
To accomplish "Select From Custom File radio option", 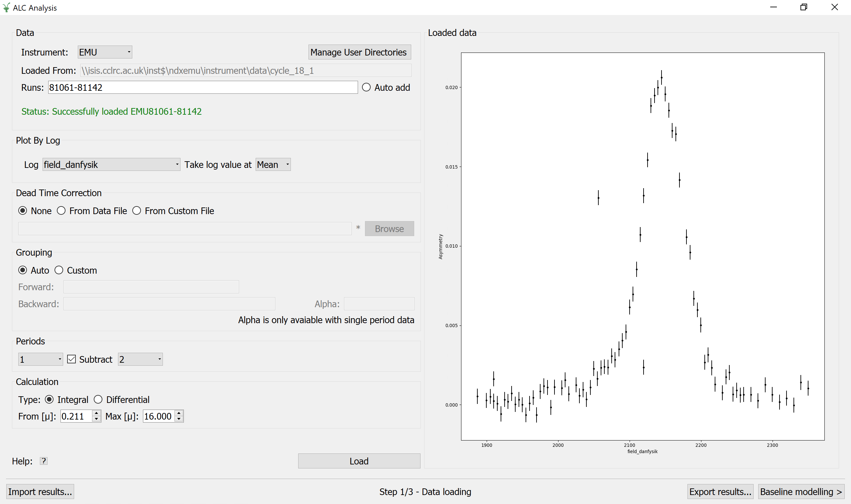I will click(x=137, y=210).
